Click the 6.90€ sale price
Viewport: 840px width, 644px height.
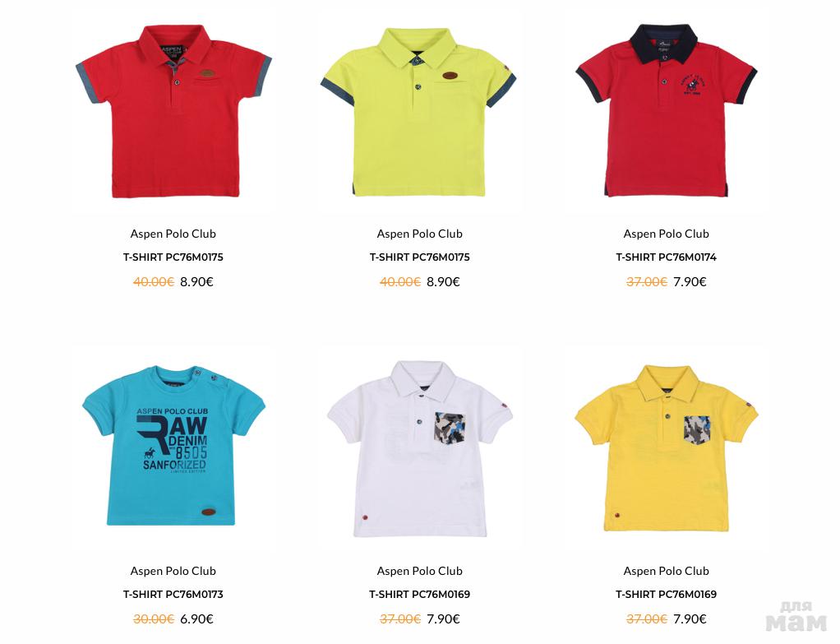point(196,619)
